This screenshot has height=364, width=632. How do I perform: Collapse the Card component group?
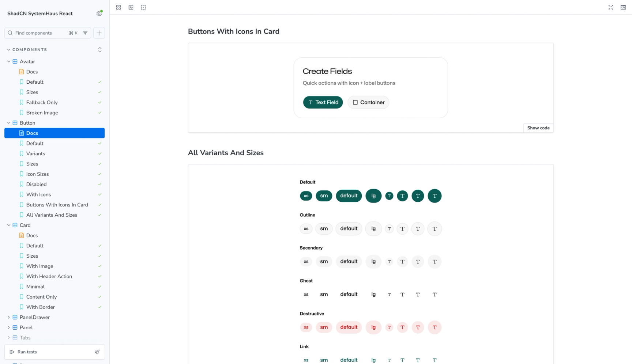pos(9,225)
